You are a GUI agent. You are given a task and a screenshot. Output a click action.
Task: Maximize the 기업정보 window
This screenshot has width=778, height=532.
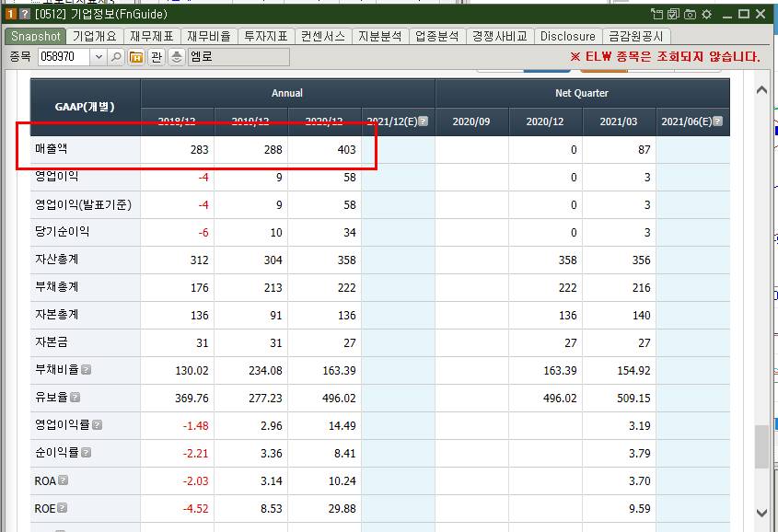click(744, 14)
